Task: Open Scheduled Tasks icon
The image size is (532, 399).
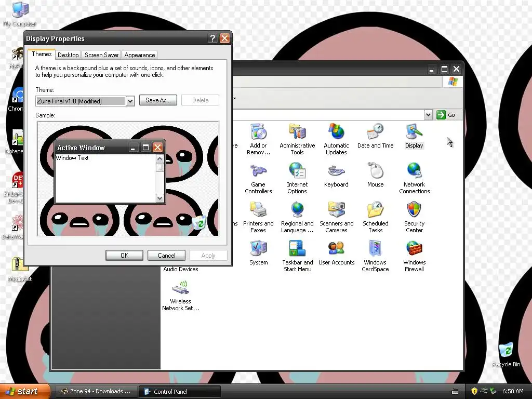Action: click(375, 217)
